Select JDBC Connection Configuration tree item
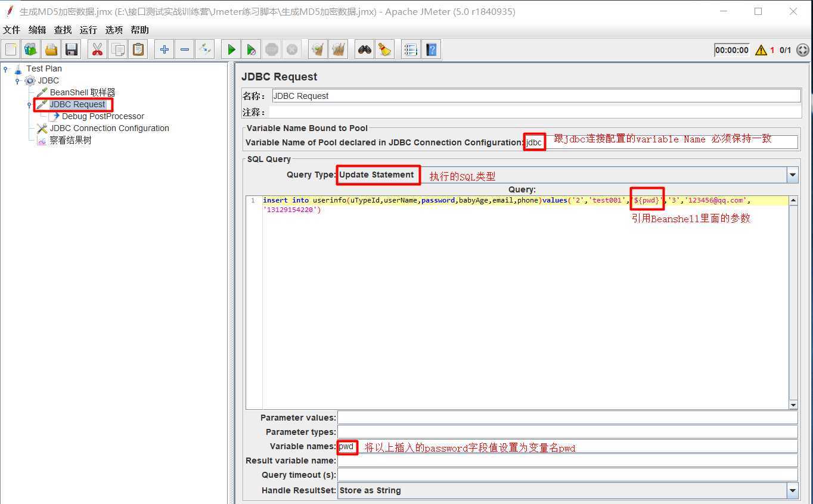813x504 pixels. (109, 128)
